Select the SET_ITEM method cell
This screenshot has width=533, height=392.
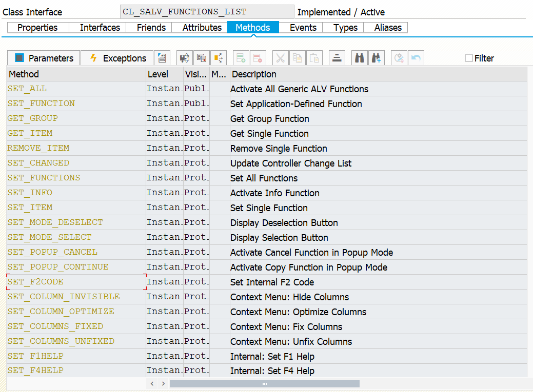76,208
